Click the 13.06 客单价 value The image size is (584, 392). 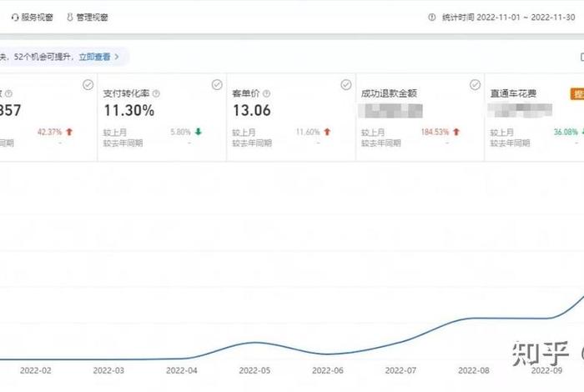[252, 111]
